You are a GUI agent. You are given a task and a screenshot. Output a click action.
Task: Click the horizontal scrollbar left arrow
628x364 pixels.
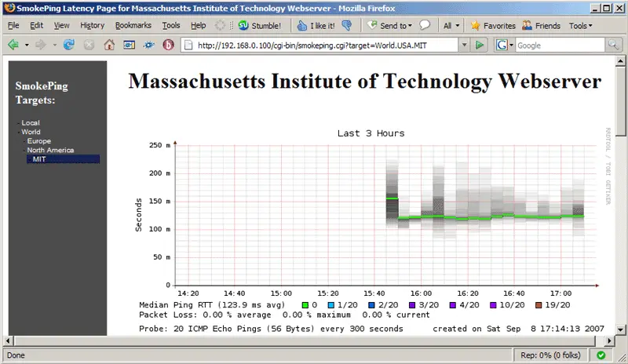click(8, 340)
